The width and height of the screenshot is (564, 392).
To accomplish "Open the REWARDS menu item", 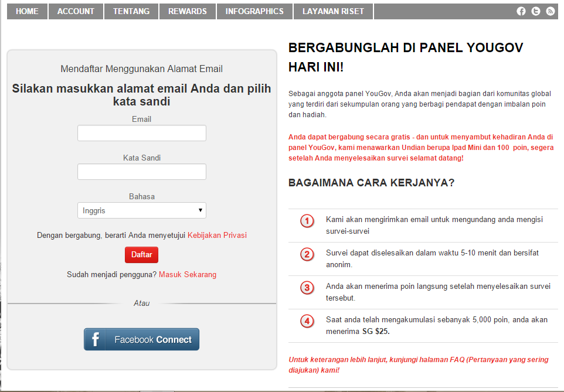I will pos(188,11).
